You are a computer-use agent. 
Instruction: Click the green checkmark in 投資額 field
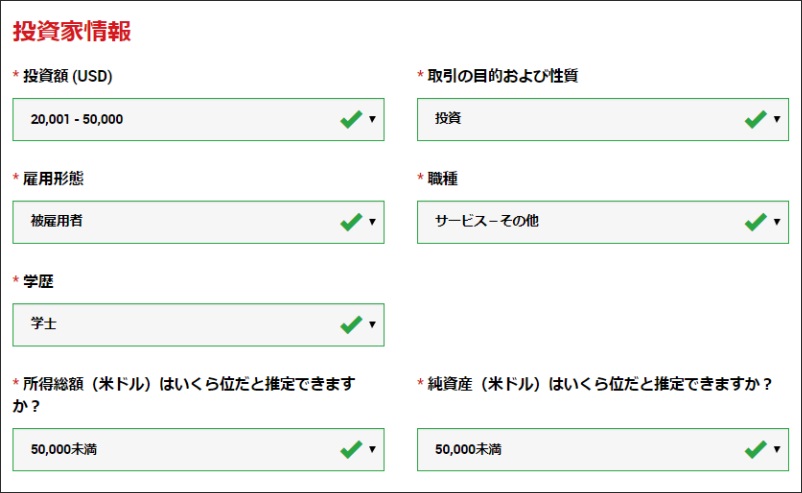coord(351,119)
